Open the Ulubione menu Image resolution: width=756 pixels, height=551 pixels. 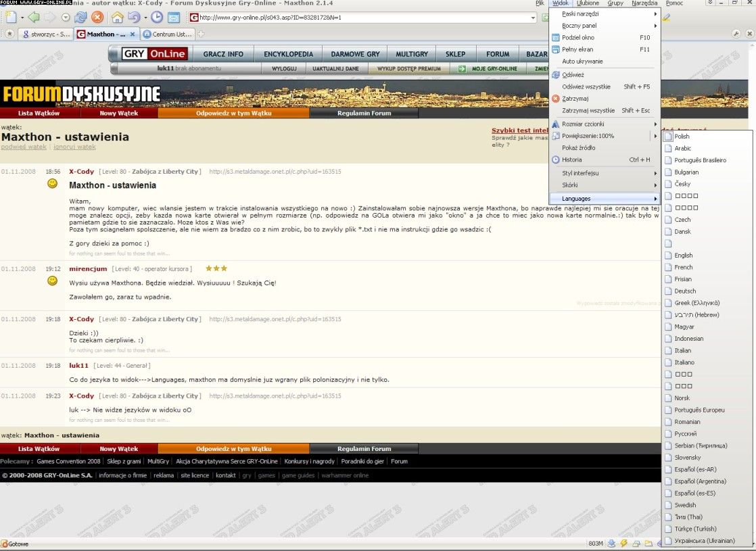pyautogui.click(x=588, y=3)
